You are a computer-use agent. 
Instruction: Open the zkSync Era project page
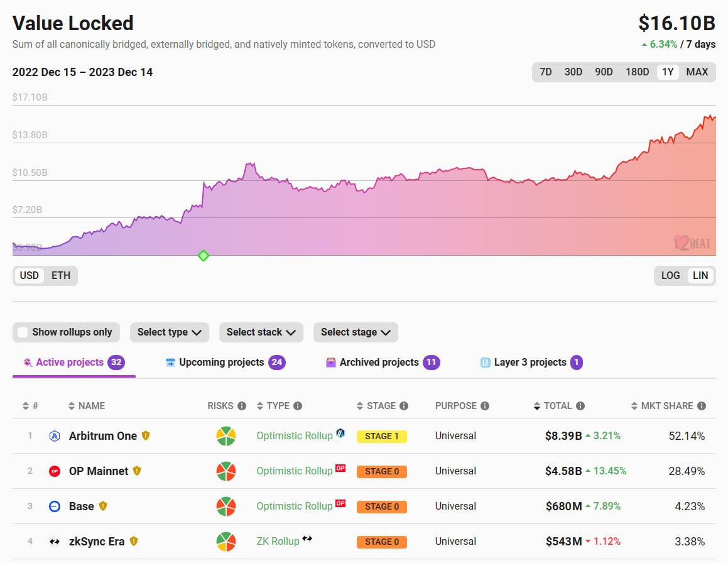(x=97, y=542)
